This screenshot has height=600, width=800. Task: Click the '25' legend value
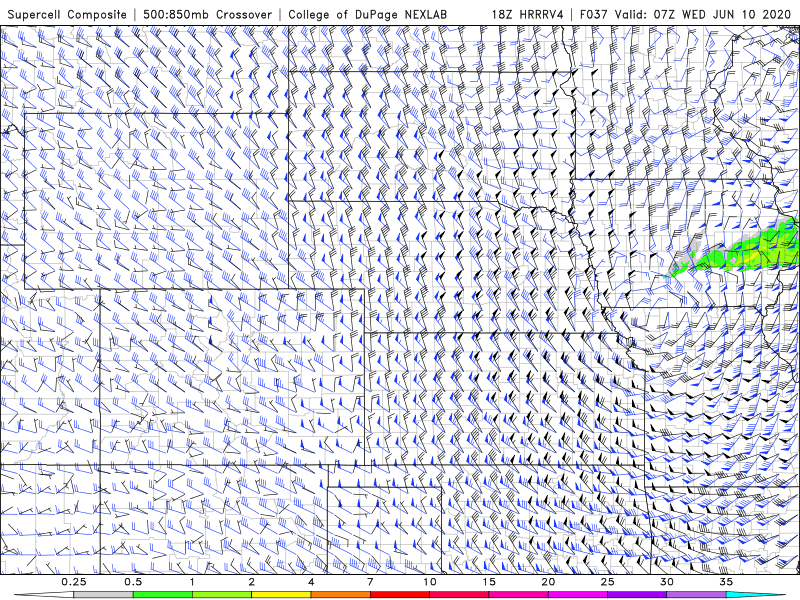(607, 582)
